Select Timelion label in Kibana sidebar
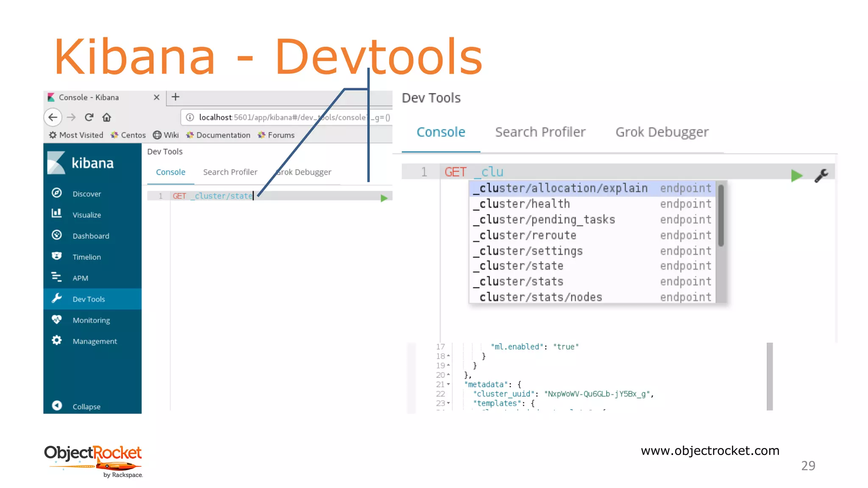This screenshot has height=488, width=868. point(87,257)
